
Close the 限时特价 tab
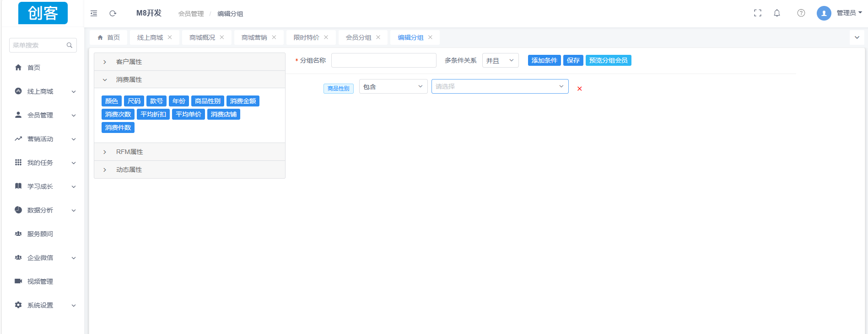pyautogui.click(x=326, y=37)
